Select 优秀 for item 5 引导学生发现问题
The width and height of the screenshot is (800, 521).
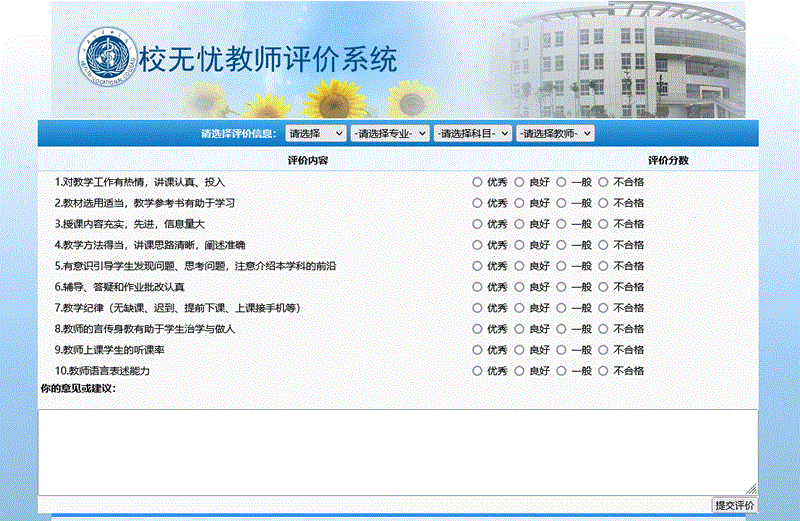tap(477, 266)
